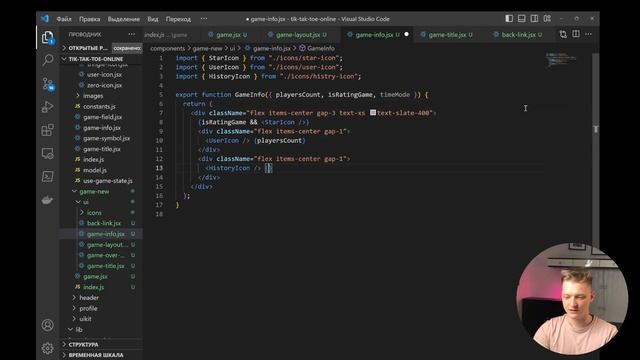Open user-icon.jsx in file tree
640x360 pixels.
click(104, 75)
